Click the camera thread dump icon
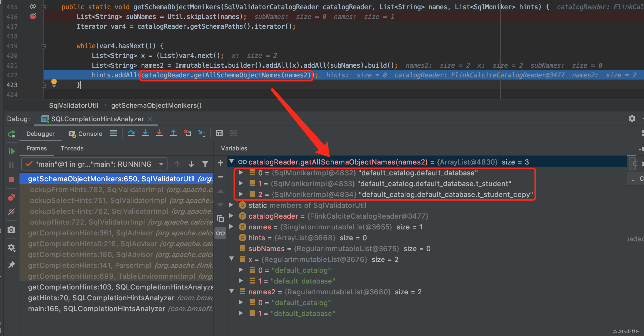 [x=11, y=230]
